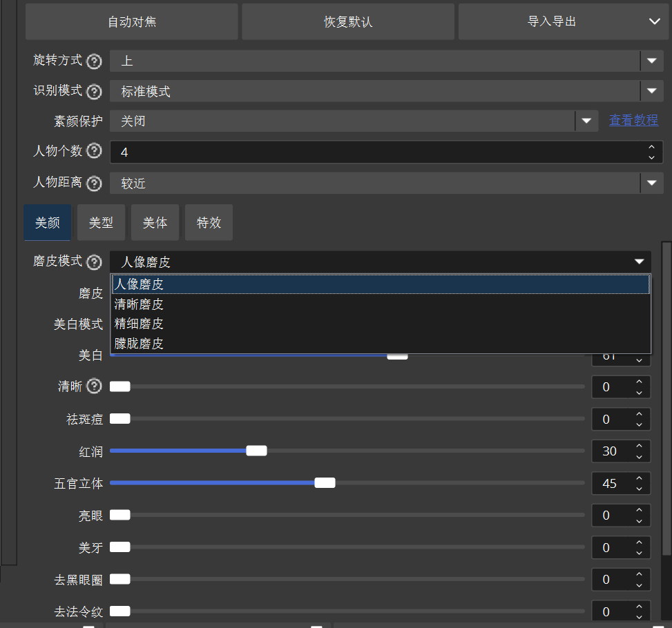Choose 朦胧磨皮 option

pos(139,344)
